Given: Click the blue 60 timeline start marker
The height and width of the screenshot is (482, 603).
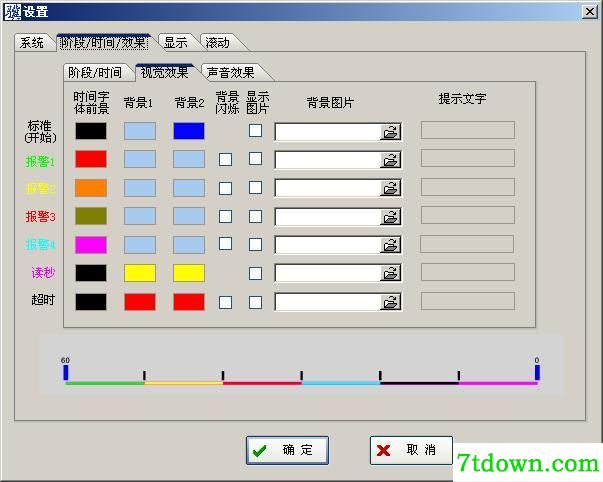Looking at the screenshot, I should (x=66, y=373).
